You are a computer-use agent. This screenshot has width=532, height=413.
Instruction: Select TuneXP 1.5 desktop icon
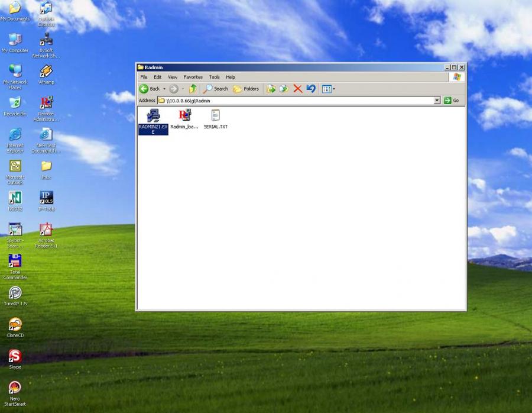pos(15,296)
